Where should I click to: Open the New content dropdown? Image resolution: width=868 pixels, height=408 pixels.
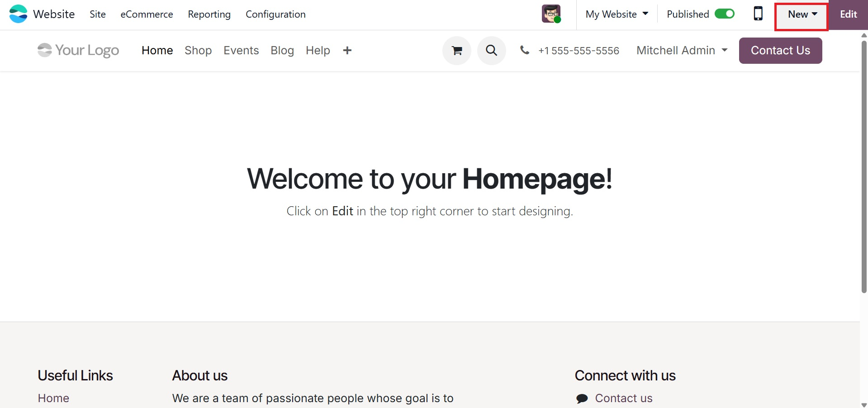tap(802, 14)
